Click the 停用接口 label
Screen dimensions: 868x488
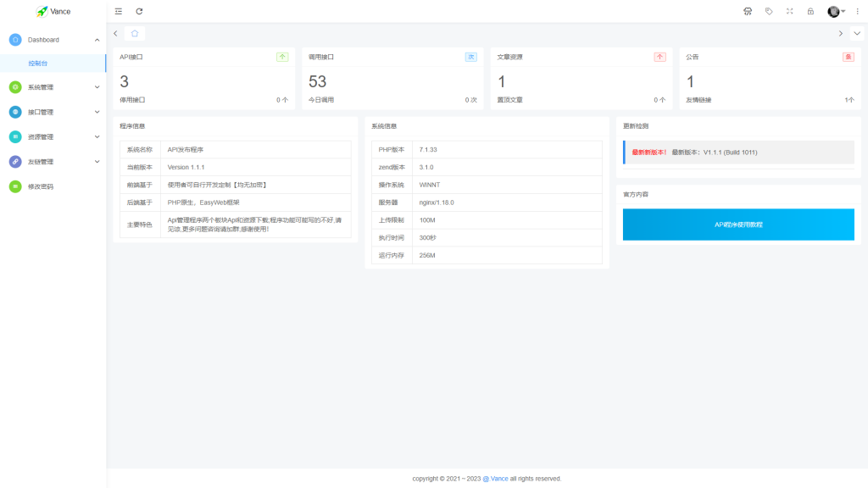point(132,100)
